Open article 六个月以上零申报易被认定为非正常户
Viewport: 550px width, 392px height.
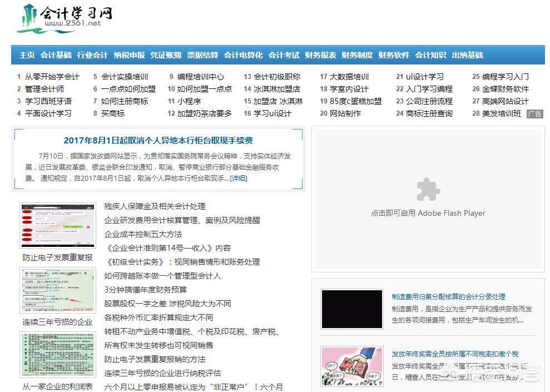coord(194,387)
